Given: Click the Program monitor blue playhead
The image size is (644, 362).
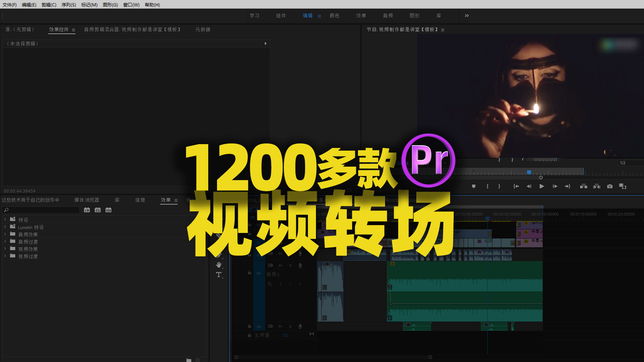Looking at the screenshot, I should click(529, 172).
